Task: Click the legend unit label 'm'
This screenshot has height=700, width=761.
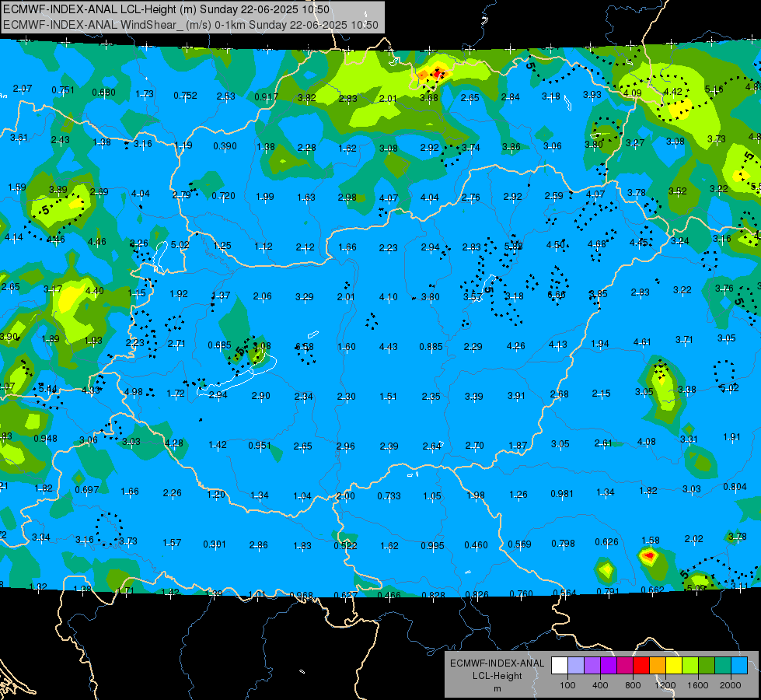Action: tap(497, 688)
